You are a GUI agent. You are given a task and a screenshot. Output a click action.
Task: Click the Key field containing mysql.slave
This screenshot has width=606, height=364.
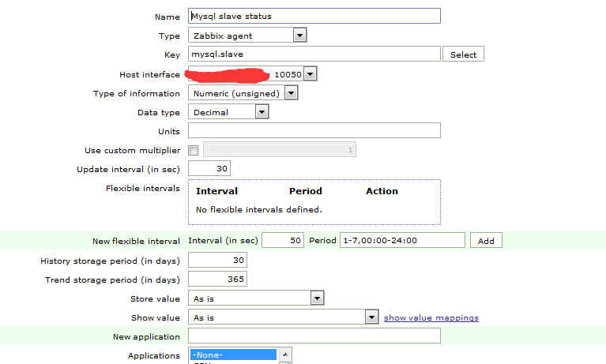pyautogui.click(x=314, y=54)
